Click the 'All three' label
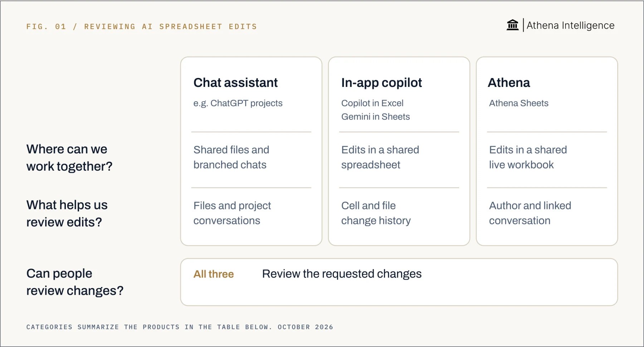Screen dimensions: 644x347 (x=214, y=274)
